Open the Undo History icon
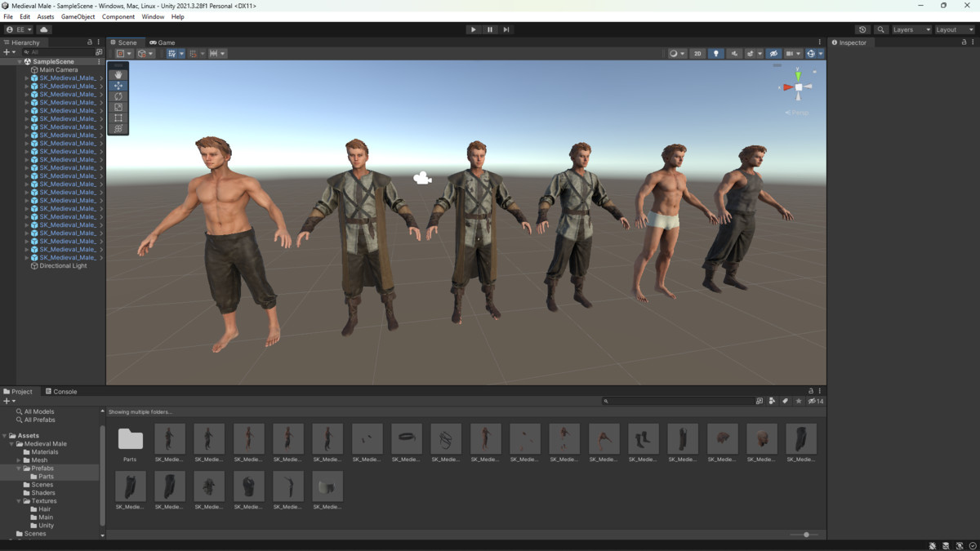980x551 pixels. 862,29
